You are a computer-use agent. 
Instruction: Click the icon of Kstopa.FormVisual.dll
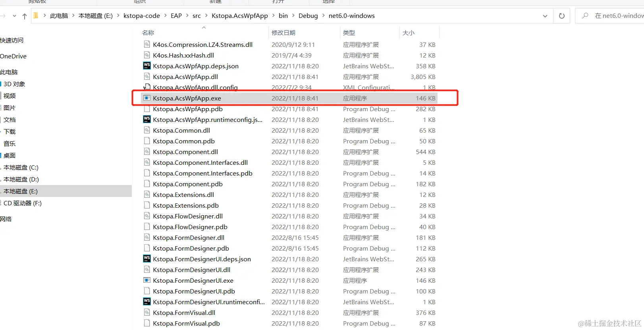(x=147, y=313)
